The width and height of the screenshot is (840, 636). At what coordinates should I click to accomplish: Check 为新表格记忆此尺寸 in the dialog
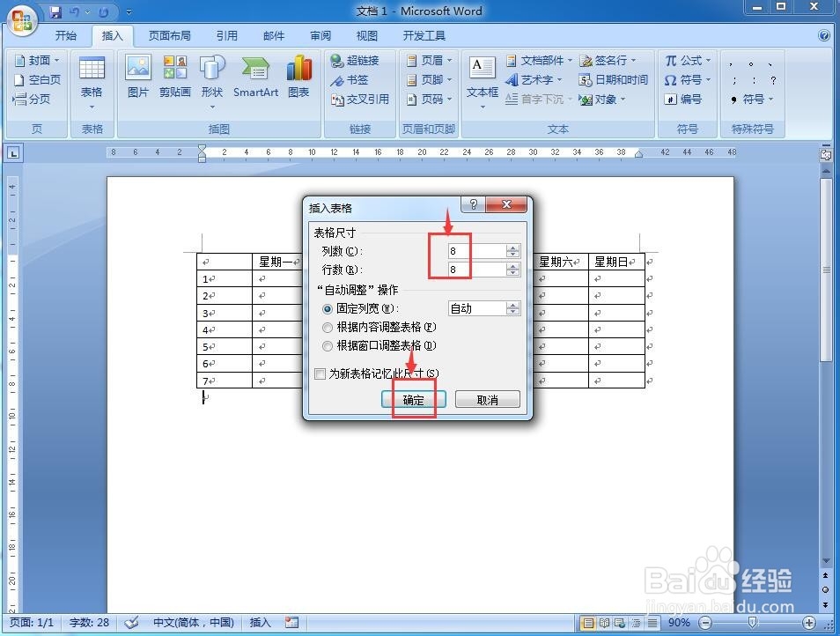point(321,373)
